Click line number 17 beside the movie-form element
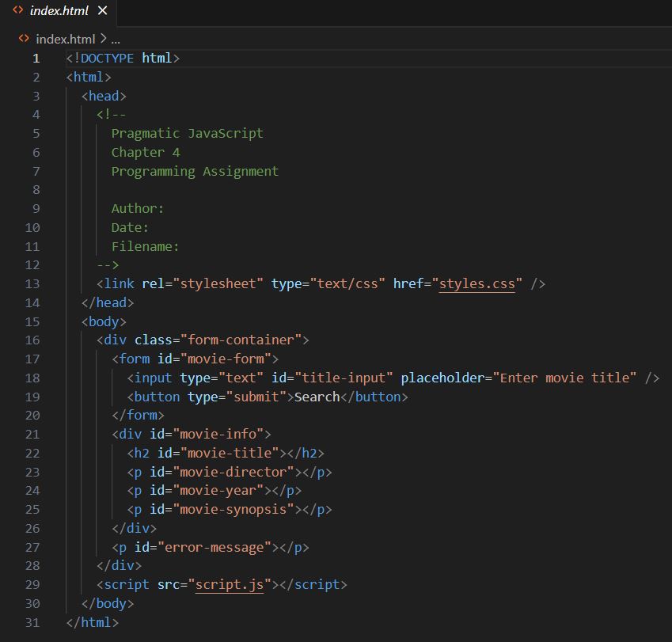 pyautogui.click(x=36, y=359)
